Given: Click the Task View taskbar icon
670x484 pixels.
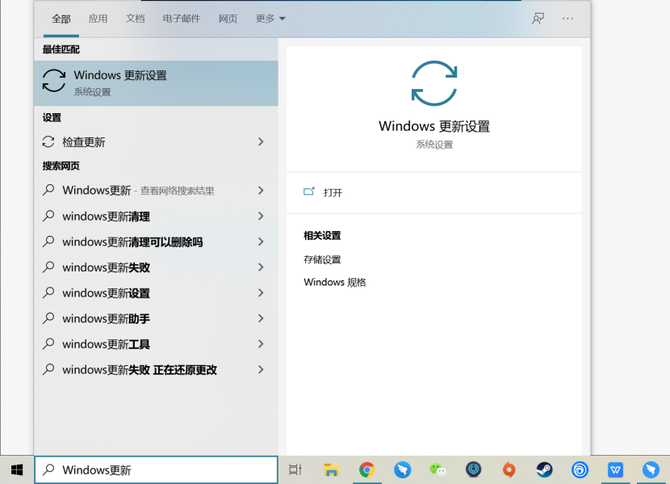Looking at the screenshot, I should point(295,470).
